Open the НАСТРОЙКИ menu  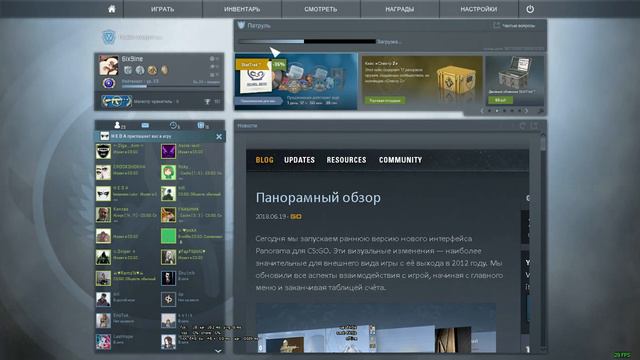(x=479, y=9)
